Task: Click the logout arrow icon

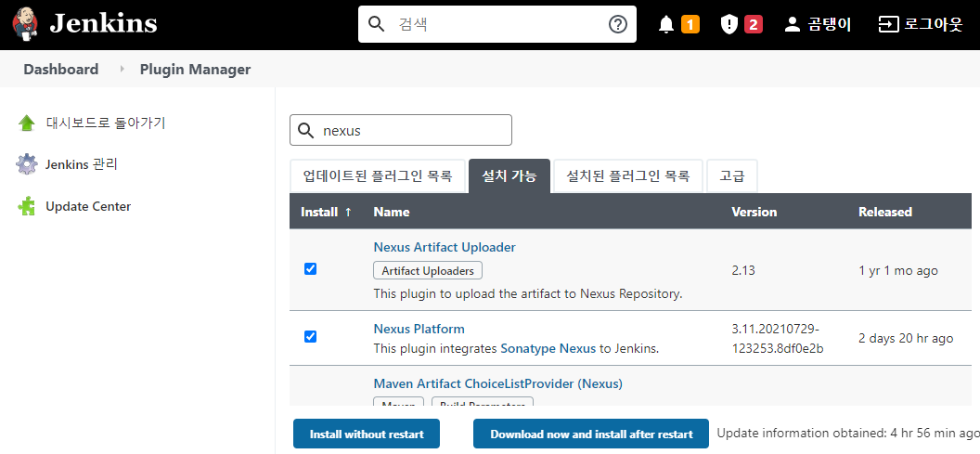Action: (x=888, y=24)
